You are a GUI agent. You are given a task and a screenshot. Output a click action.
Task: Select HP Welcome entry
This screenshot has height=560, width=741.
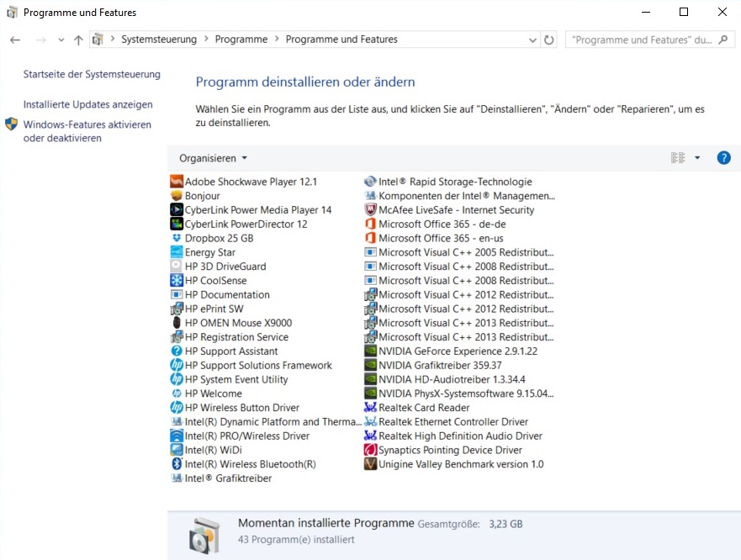(x=206, y=394)
